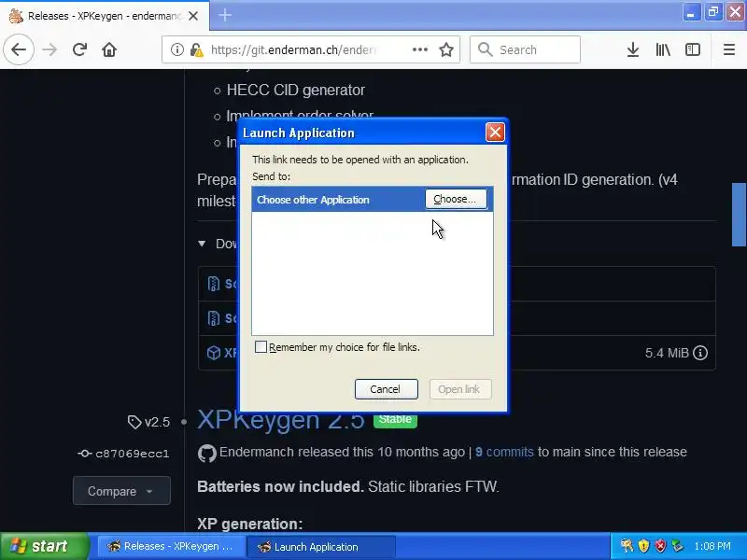Enable Remember my choice for file links
Viewport: 747px width, 560px height.
coord(261,346)
